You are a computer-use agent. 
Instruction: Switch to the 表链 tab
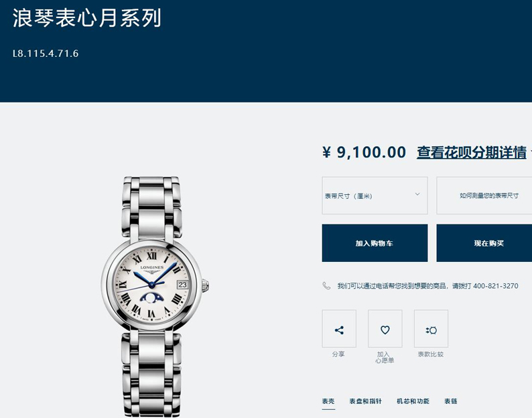click(450, 401)
